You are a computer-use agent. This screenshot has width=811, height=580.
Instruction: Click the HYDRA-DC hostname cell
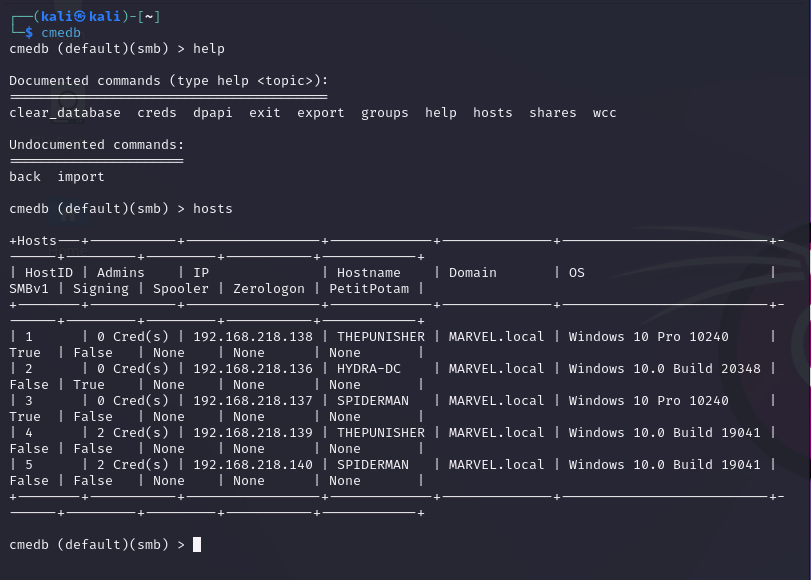[x=369, y=369]
